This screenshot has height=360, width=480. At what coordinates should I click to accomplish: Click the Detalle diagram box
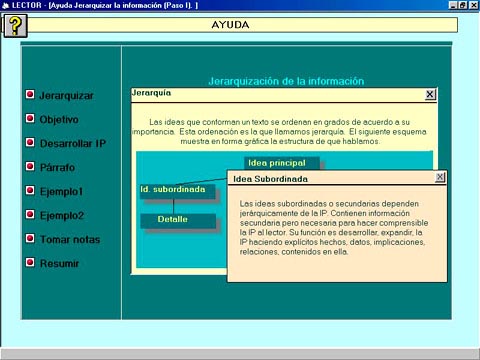(178, 220)
